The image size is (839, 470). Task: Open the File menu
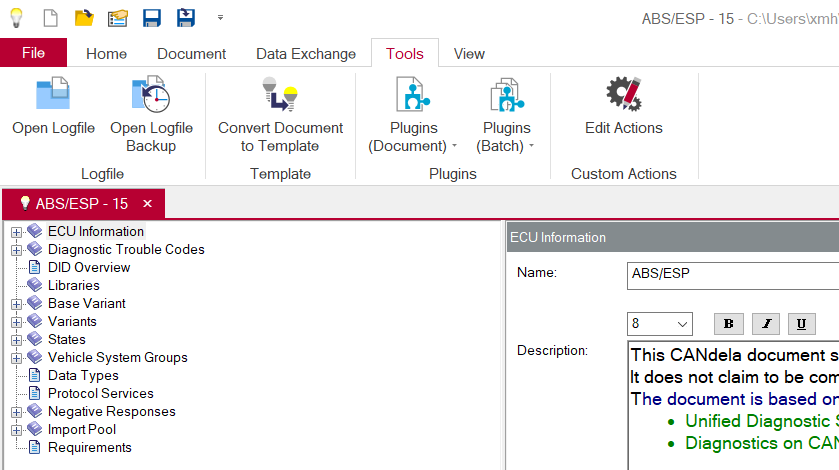(33, 53)
